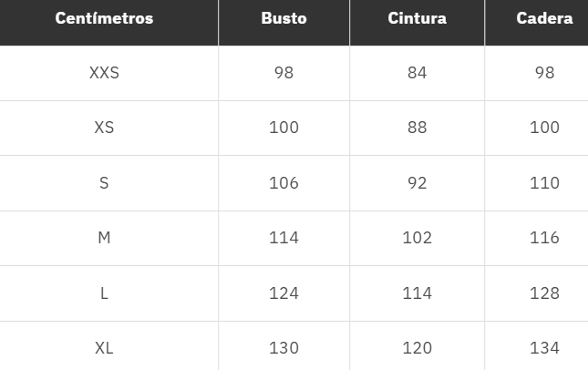The height and width of the screenshot is (370, 588).
Task: Select the S size row label
Action: 104,183
